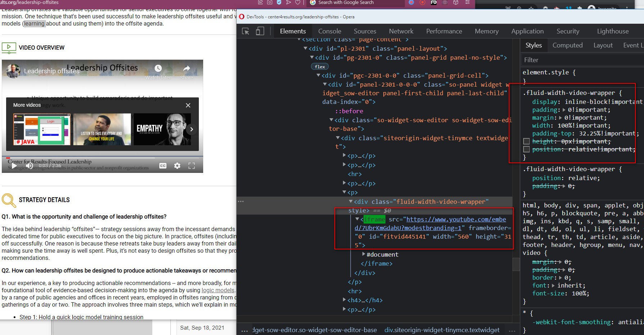
Task: Toggle the DevTools device toolbar icon
Action: (x=260, y=31)
